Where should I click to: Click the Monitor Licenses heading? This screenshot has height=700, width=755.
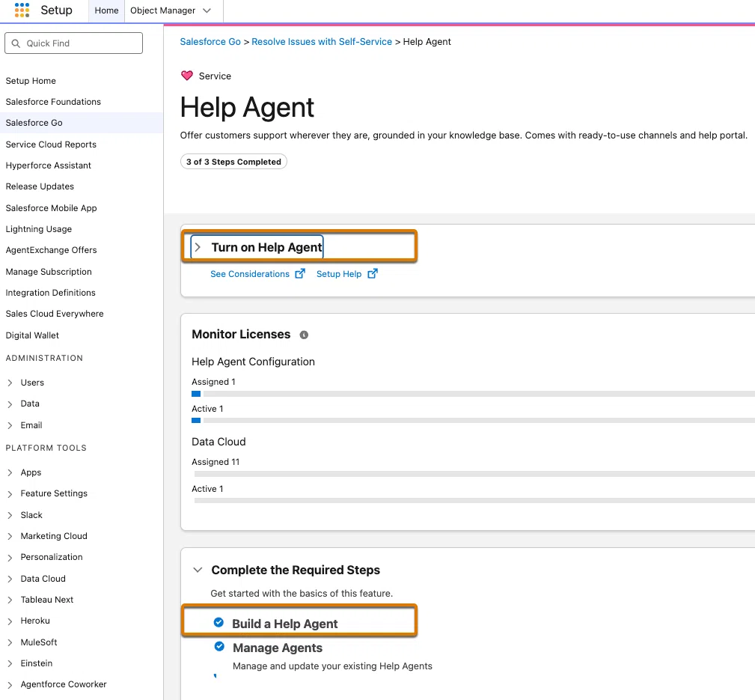pos(241,335)
